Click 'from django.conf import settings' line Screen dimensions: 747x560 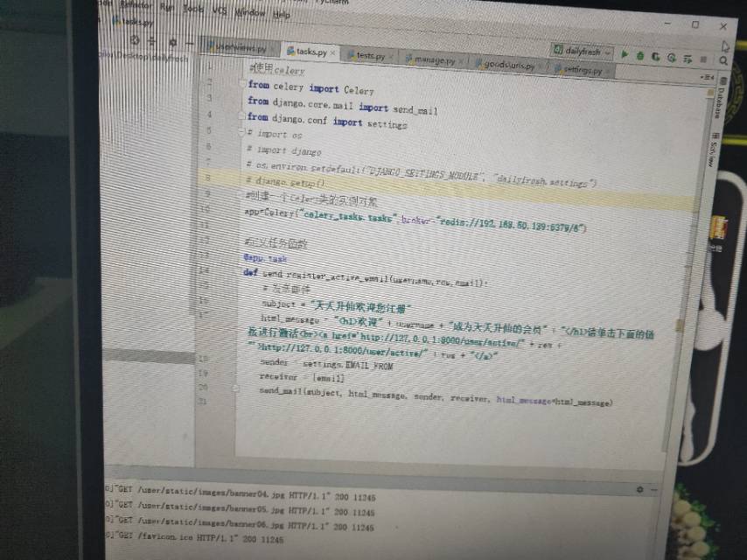tap(327, 120)
